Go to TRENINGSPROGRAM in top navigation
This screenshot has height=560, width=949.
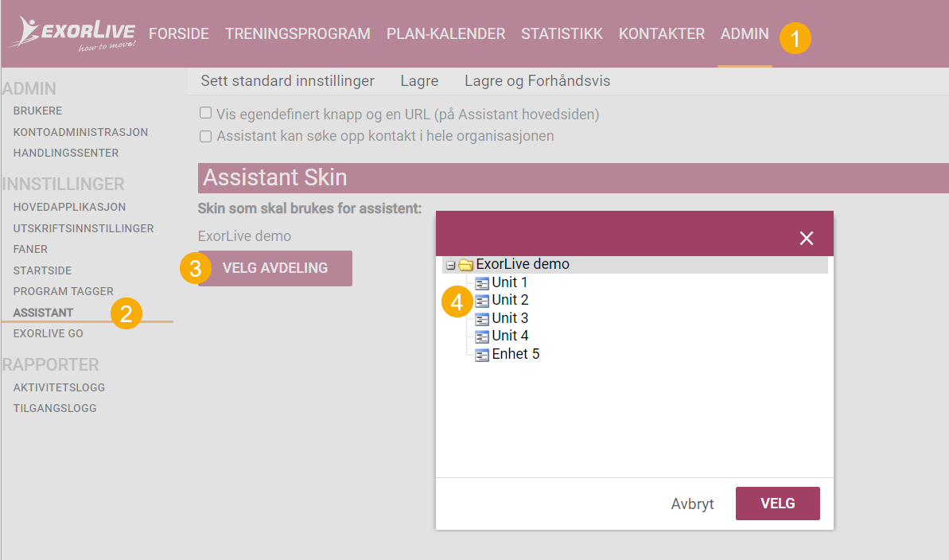click(298, 34)
